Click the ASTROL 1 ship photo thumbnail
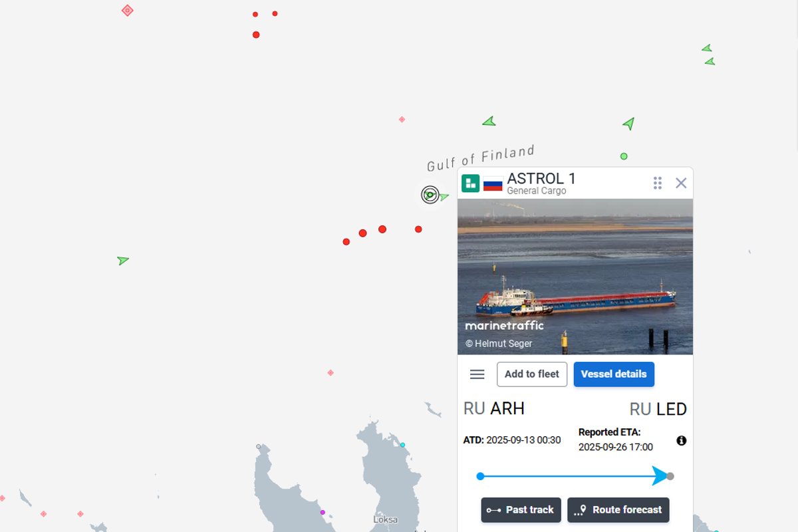The height and width of the screenshot is (532, 798). 575,277
